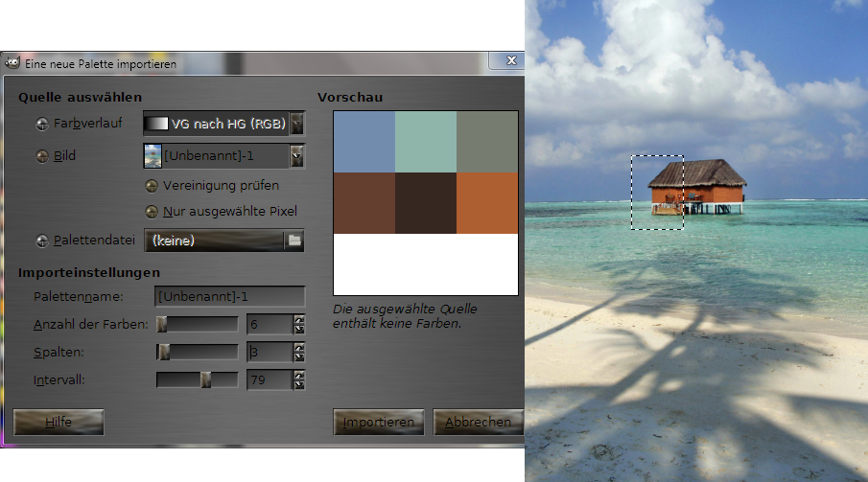Click the Palettenname text field
This screenshot has height=482, width=868.
pyautogui.click(x=230, y=297)
